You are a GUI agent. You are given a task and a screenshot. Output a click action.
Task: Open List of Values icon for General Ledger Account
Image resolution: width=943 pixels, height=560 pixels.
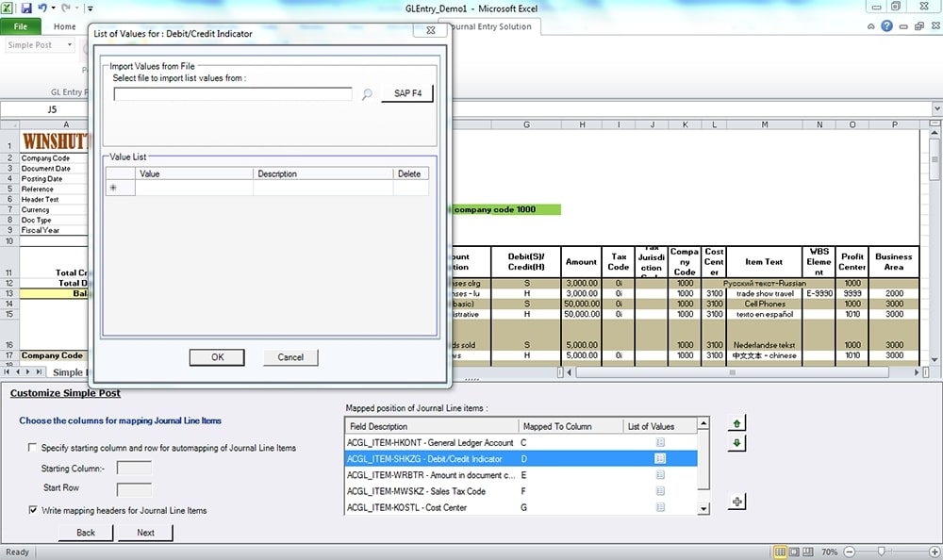point(660,441)
